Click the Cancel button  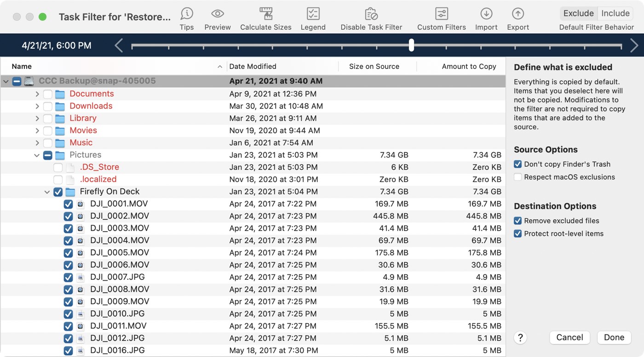pyautogui.click(x=569, y=338)
